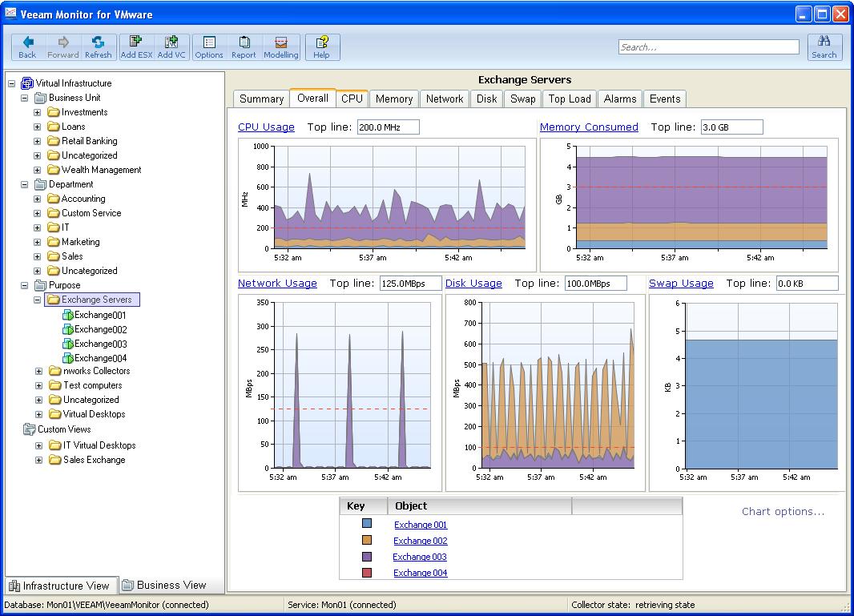This screenshot has width=854, height=616.
Task: Open the Events tab
Action: pos(665,99)
